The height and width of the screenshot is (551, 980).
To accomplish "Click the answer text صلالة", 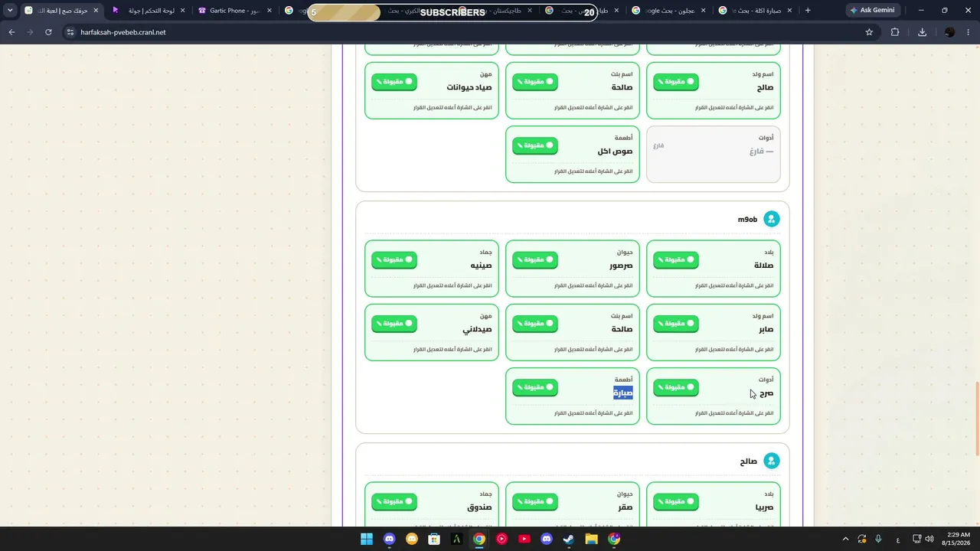I will tap(764, 266).
